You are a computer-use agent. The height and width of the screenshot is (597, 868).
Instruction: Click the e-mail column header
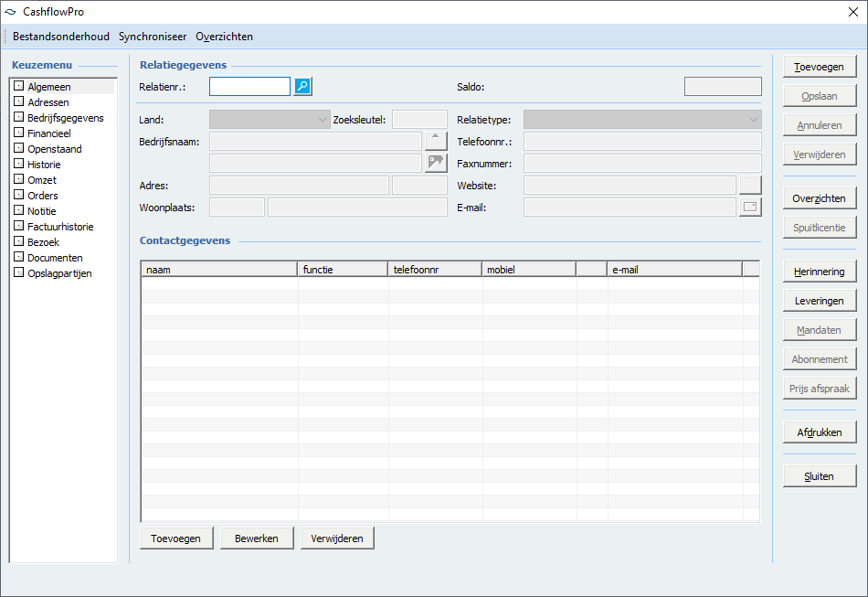pos(675,270)
